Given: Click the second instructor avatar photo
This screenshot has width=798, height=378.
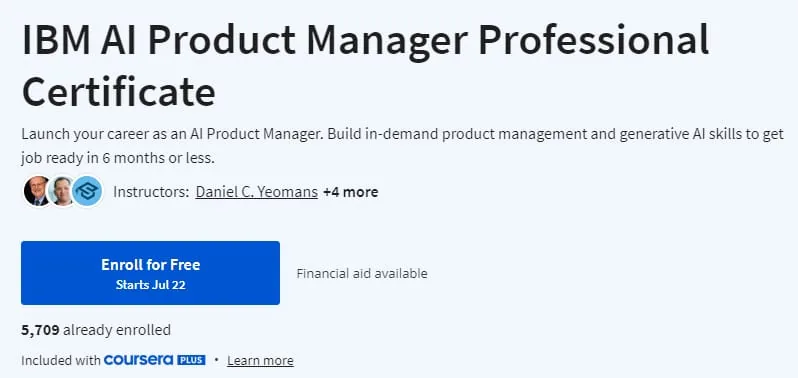Looking at the screenshot, I should point(62,191).
